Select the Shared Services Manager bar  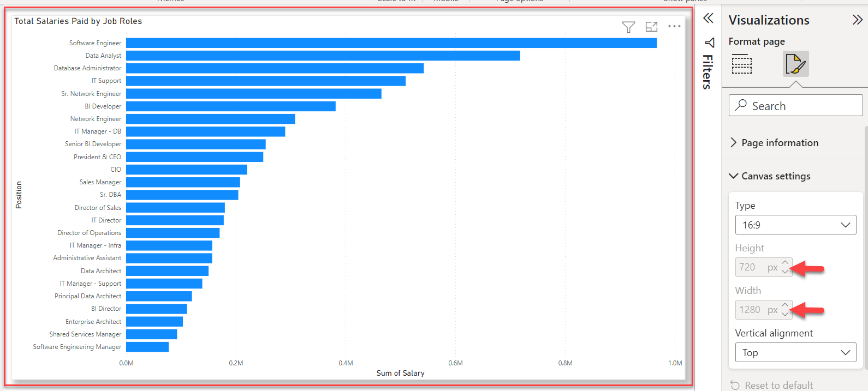pos(152,334)
